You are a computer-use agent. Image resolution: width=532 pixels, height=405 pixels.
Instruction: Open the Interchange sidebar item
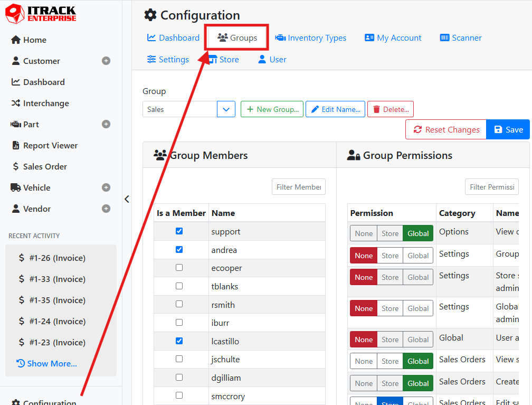pyautogui.click(x=45, y=103)
